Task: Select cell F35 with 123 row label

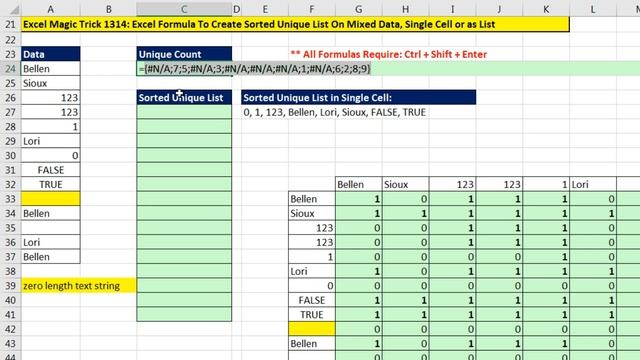Action: 312,228
